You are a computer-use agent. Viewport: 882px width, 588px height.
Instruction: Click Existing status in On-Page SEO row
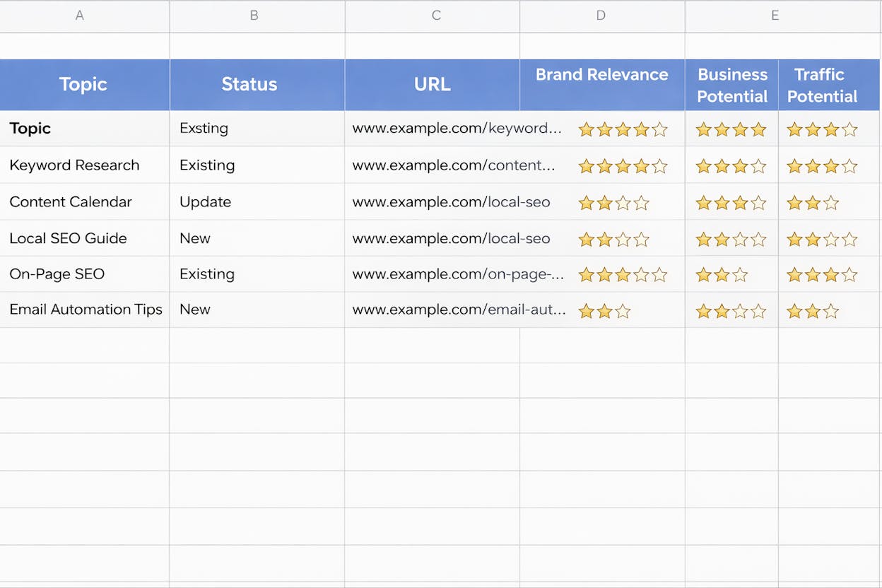coord(257,274)
